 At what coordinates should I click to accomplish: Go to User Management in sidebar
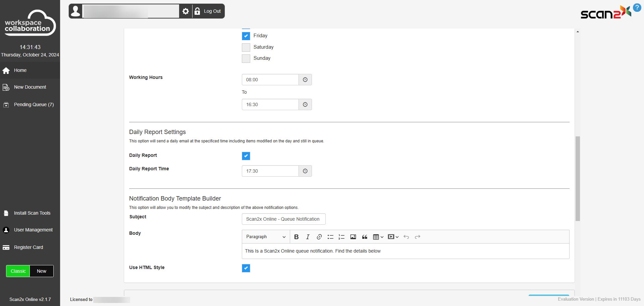tap(33, 230)
